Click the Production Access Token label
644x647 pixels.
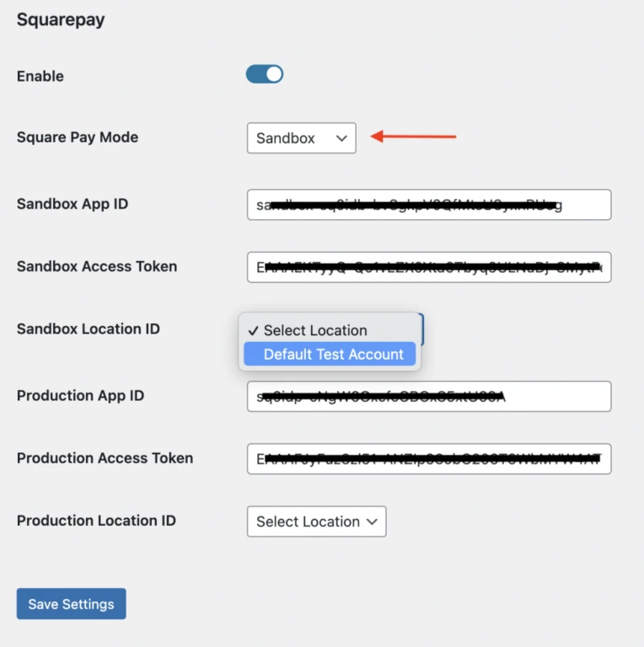pos(105,458)
